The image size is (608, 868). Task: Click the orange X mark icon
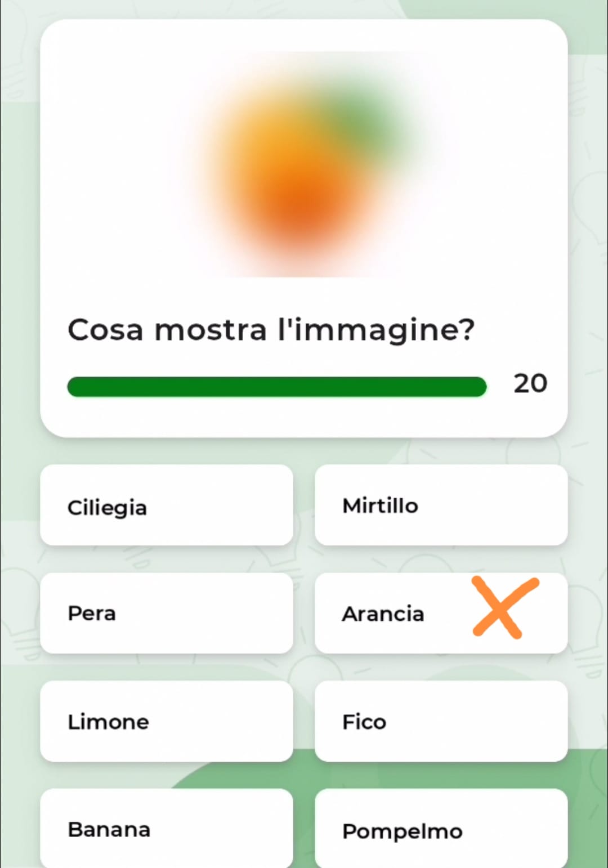505,607
